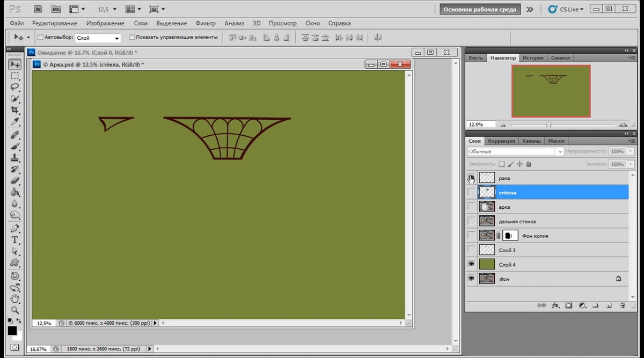
Task: Click the foreground color swatch
Action: [x=12, y=331]
